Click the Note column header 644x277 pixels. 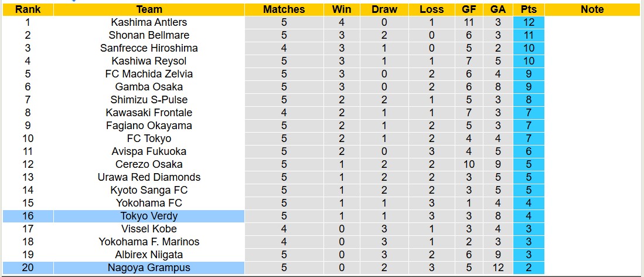[592, 9]
